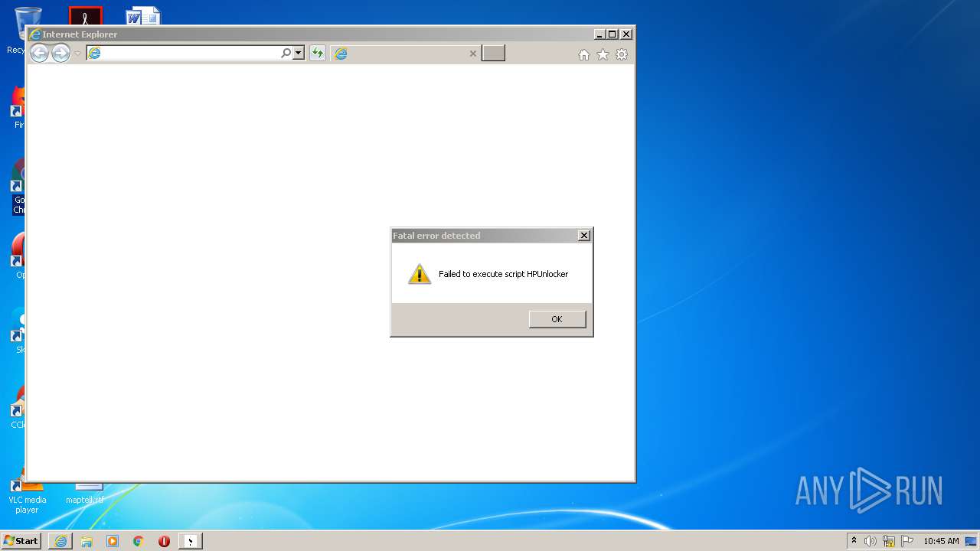980x551 pixels.
Task: Show hidden system tray icons
Action: point(854,541)
